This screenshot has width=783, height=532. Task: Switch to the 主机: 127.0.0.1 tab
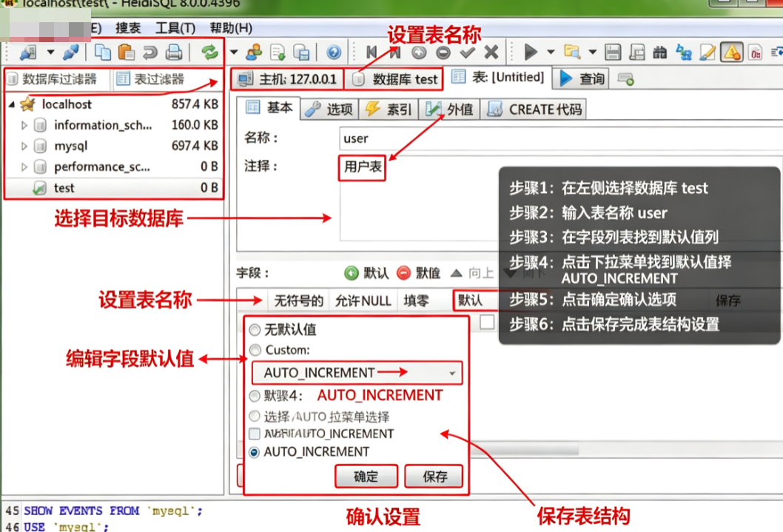(287, 79)
